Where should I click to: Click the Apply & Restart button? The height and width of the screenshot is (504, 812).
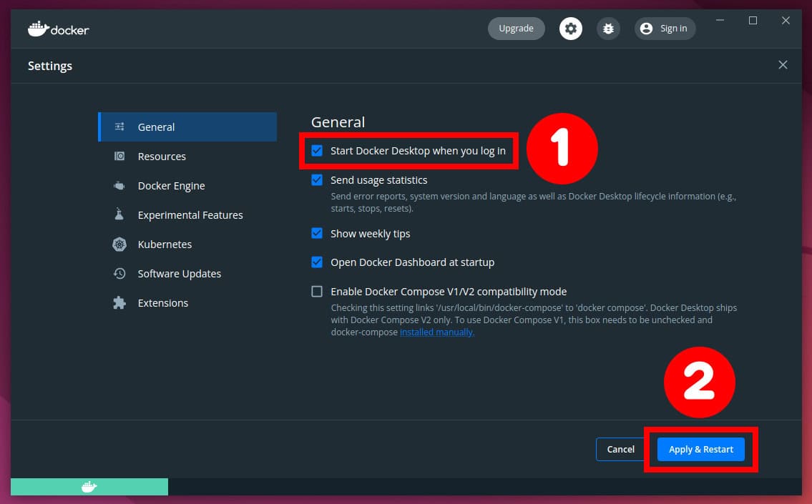(x=700, y=449)
